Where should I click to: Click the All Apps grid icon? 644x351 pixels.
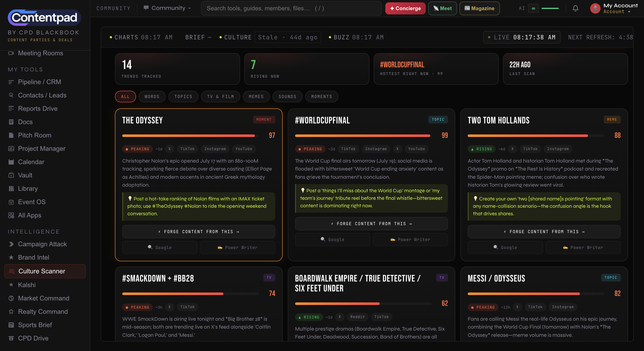[x=11, y=215]
